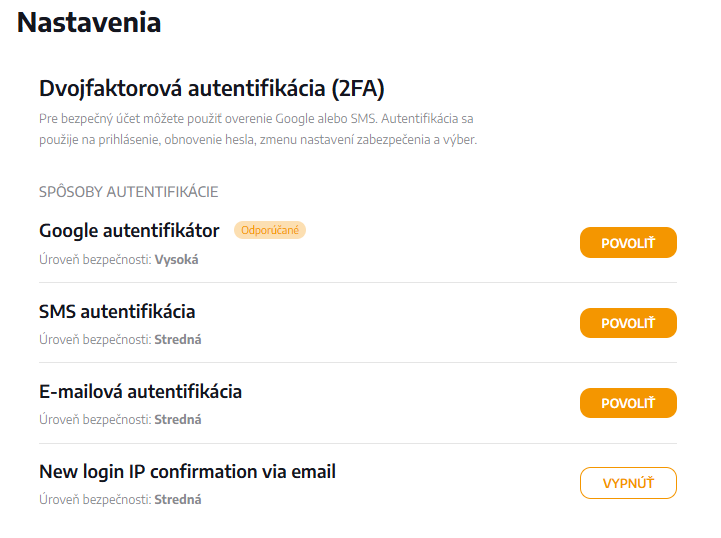Click the bold Vysoká security level value

(177, 259)
